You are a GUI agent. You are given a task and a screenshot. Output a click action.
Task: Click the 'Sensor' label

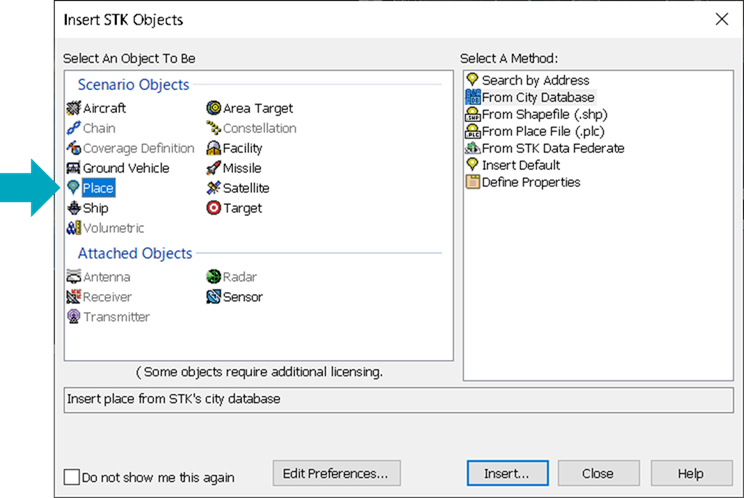coord(243,297)
